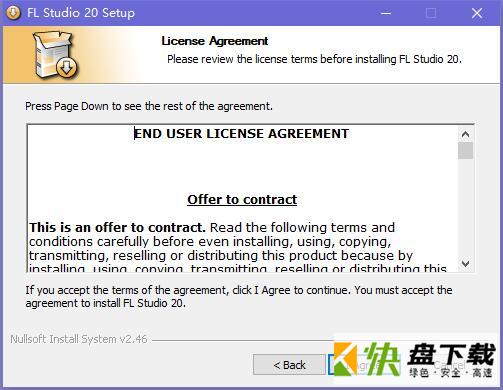Viewport: 503px width, 390px height.
Task: Click the license scrollbar thumb
Action: 465,151
